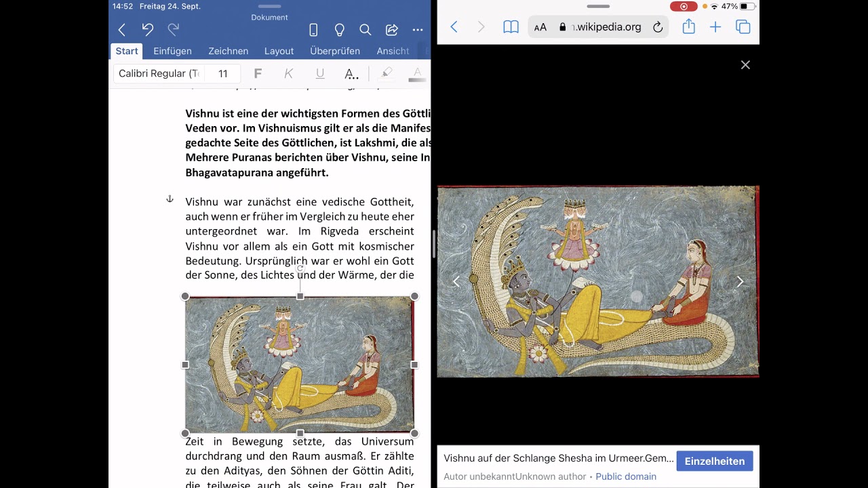Open Safari reader/text size AA menu
Viewport: 868px width, 488px height.
tap(540, 28)
